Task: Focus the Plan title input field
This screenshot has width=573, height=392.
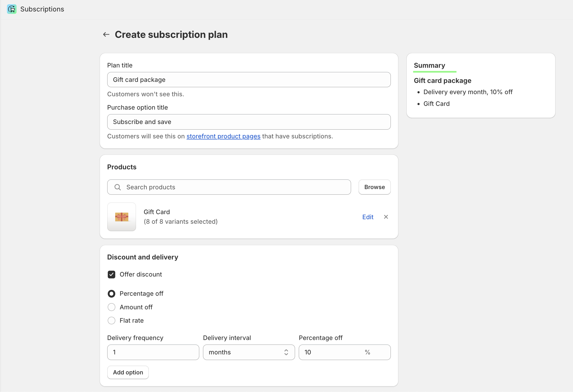Action: [x=249, y=80]
